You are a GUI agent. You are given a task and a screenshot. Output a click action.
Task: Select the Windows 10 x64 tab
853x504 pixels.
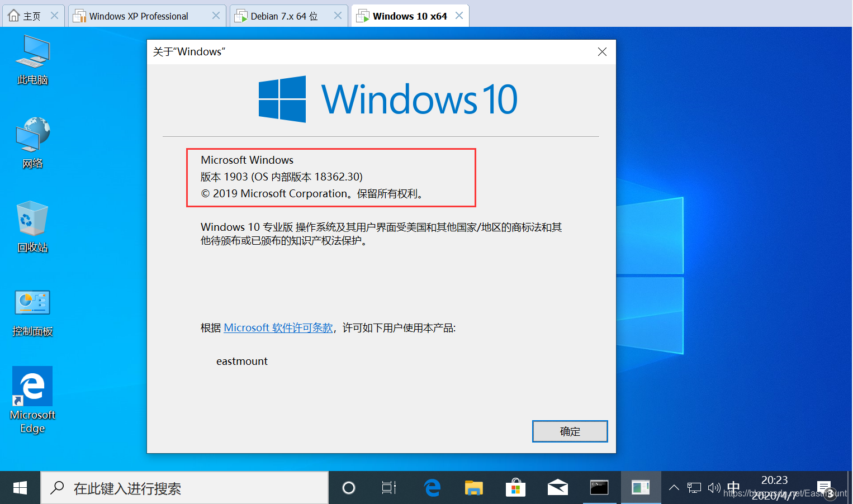(410, 16)
